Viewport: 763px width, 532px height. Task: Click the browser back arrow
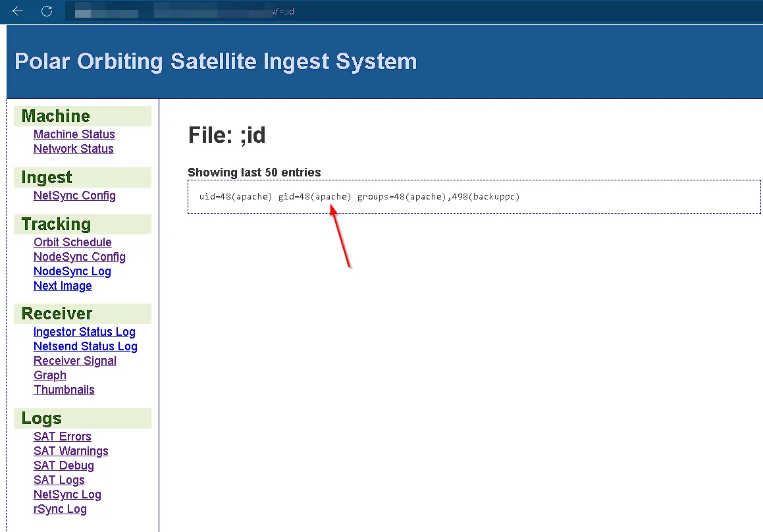18,11
